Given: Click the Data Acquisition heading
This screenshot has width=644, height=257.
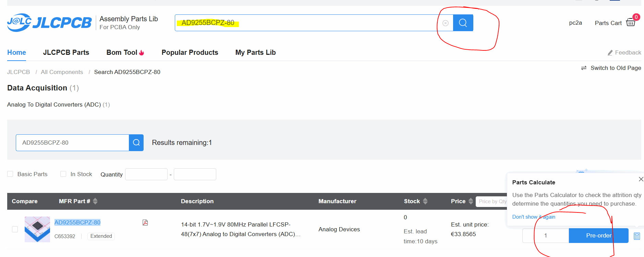Looking at the screenshot, I should [x=37, y=88].
